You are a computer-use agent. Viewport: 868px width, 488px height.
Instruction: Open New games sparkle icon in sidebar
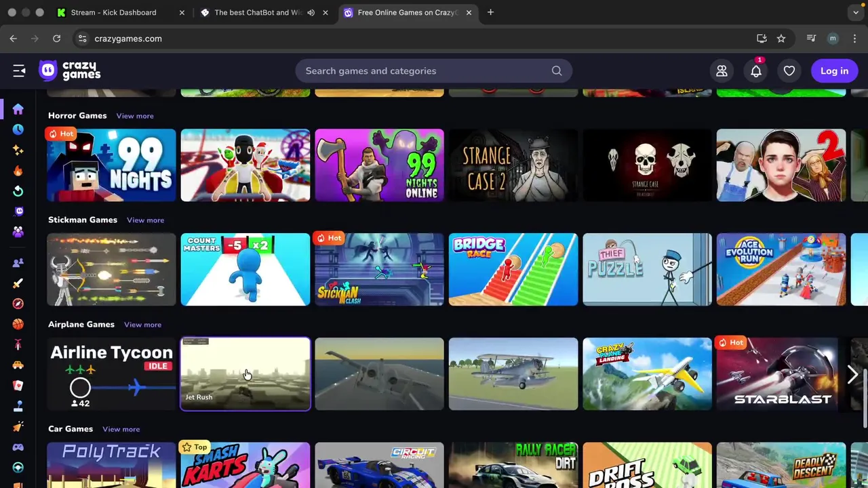point(18,150)
